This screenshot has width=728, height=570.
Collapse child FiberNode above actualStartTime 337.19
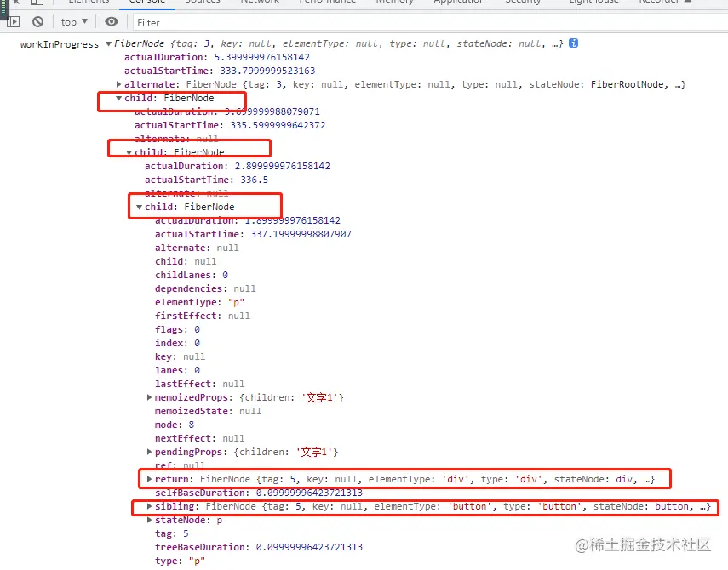tap(140, 207)
